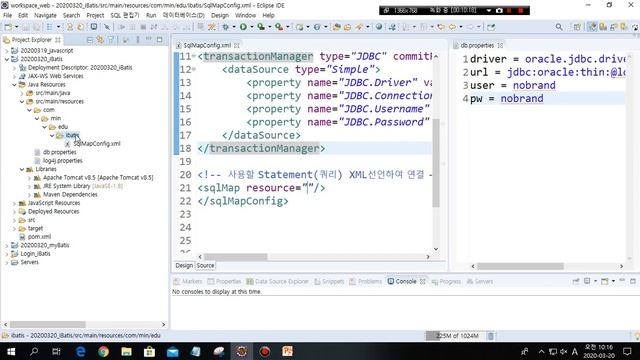
Task: Open the Navigate menu
Action: 45,15
